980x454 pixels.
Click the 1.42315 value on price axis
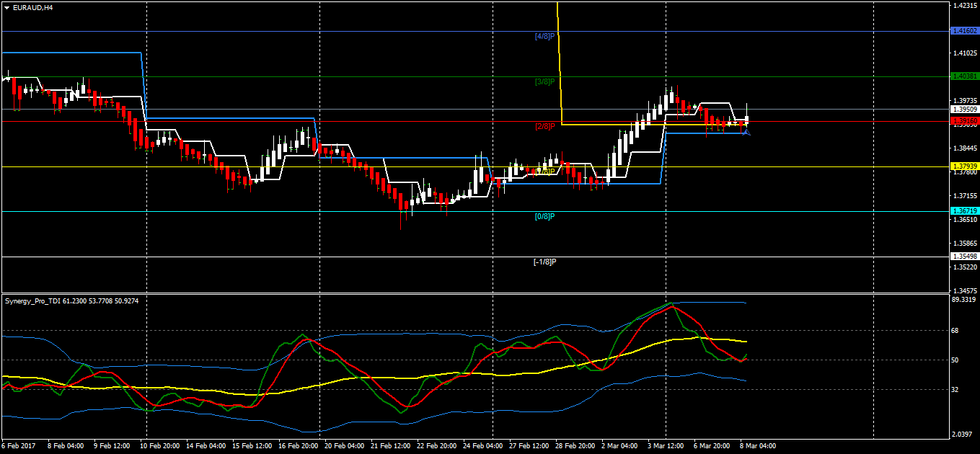965,6
